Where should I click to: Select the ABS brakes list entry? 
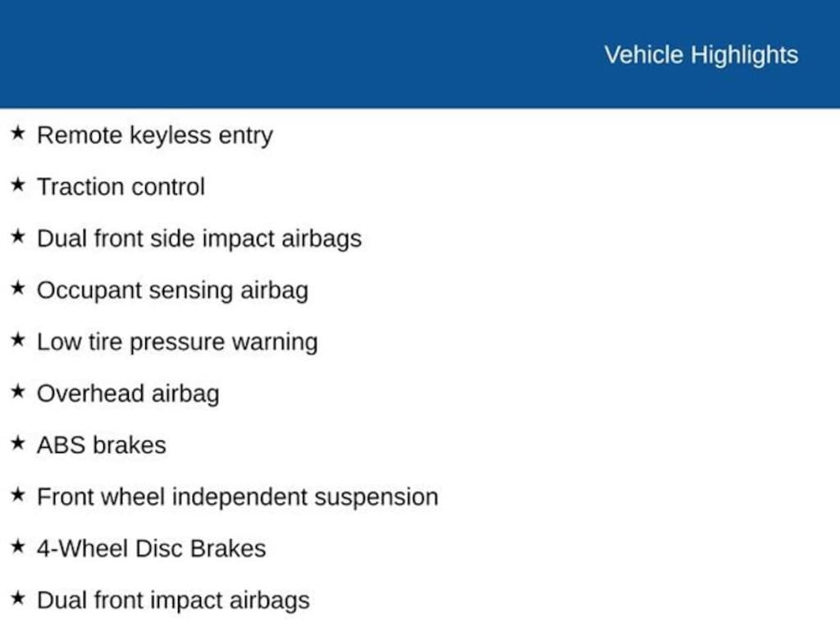click(x=101, y=445)
